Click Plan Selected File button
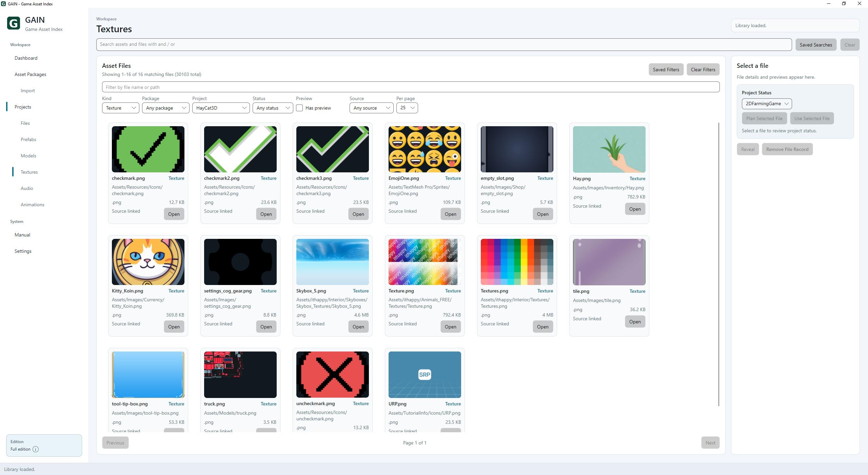Image resolution: width=868 pixels, height=475 pixels. (764, 118)
